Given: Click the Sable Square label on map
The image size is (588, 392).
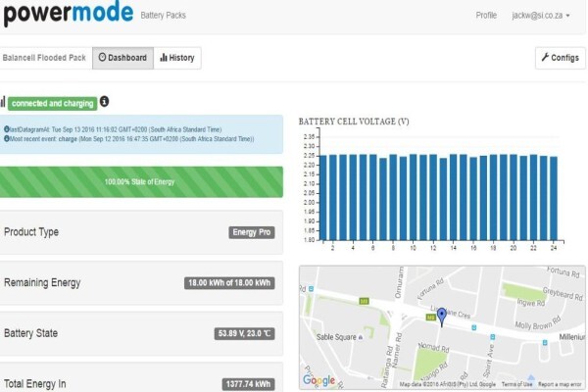Looking at the screenshot, I should pos(336,337).
